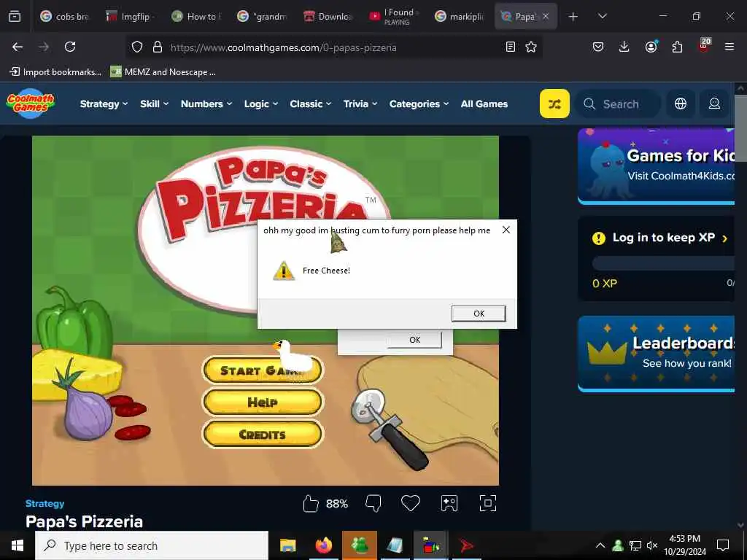This screenshot has height=560, width=747.
Task: Expand the Strategy menu dropdown
Action: [104, 104]
